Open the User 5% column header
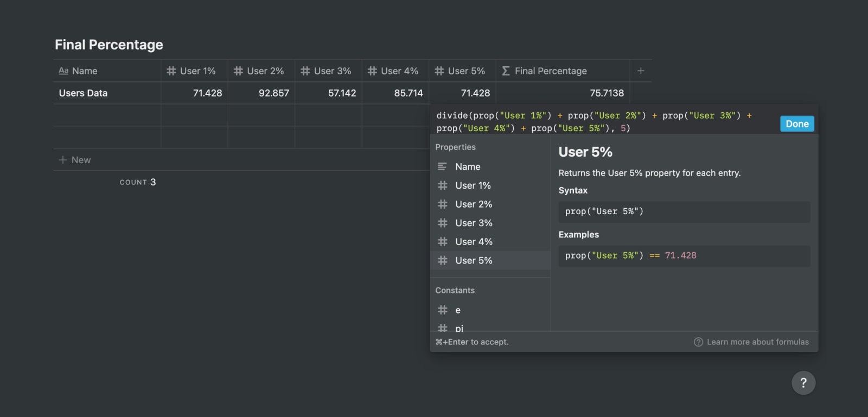 [x=462, y=71]
